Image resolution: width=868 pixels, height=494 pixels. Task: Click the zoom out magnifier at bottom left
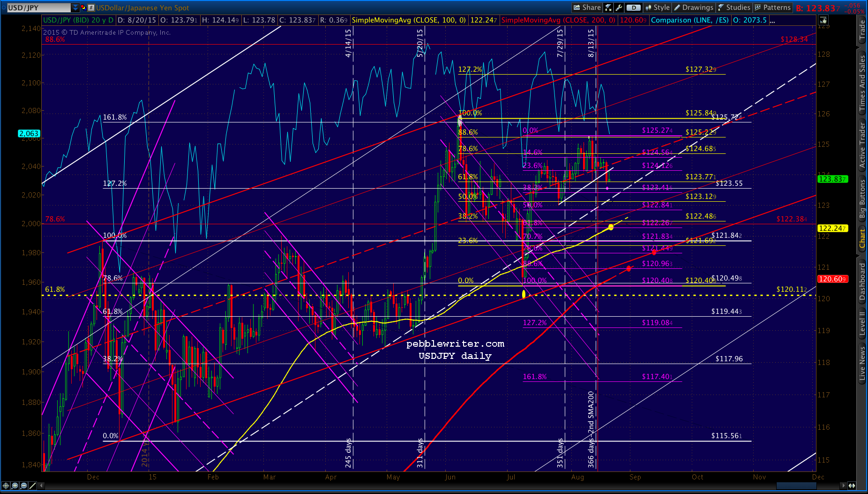pos(23,486)
